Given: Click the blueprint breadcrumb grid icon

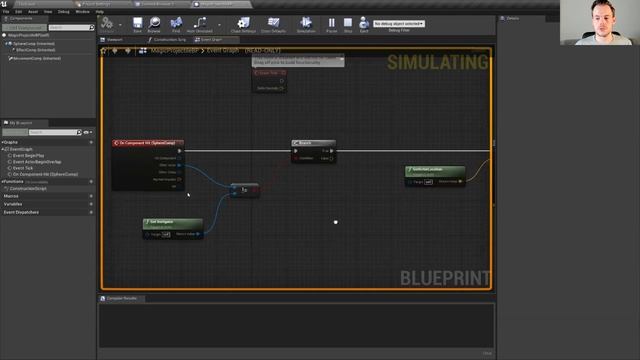Looking at the screenshot, I should point(143,51).
